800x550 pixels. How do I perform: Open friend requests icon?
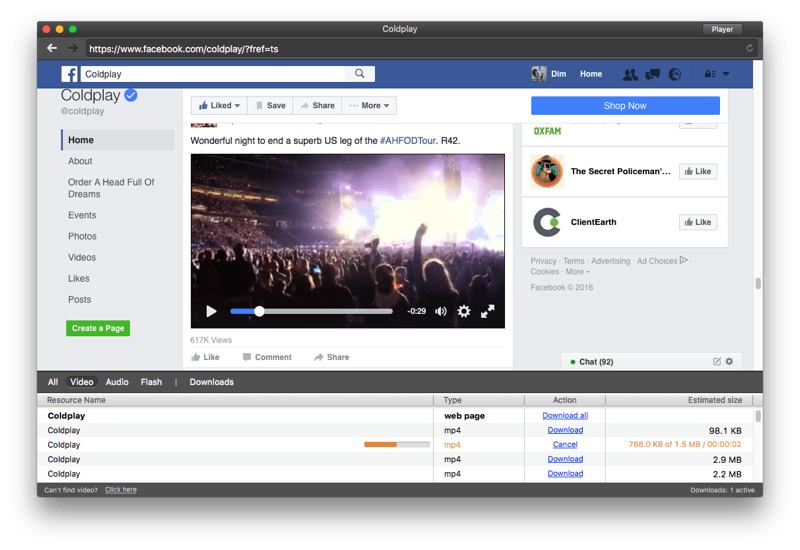630,74
